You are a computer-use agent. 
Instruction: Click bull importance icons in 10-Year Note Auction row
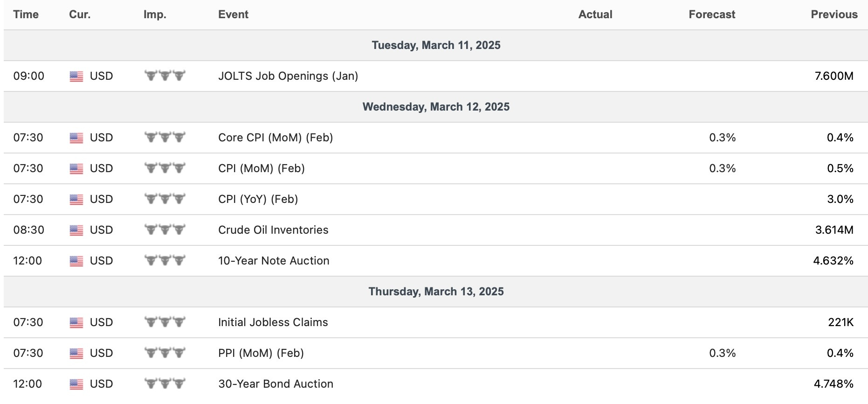tap(165, 260)
